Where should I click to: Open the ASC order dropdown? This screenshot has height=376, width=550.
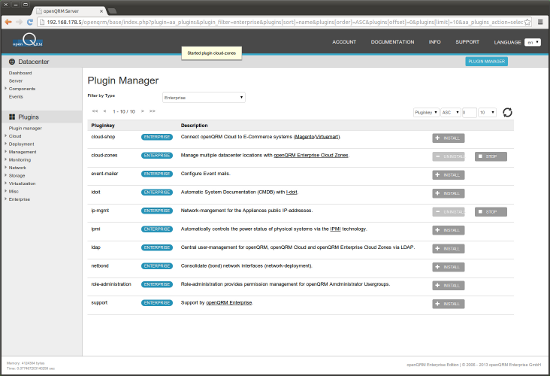point(450,112)
